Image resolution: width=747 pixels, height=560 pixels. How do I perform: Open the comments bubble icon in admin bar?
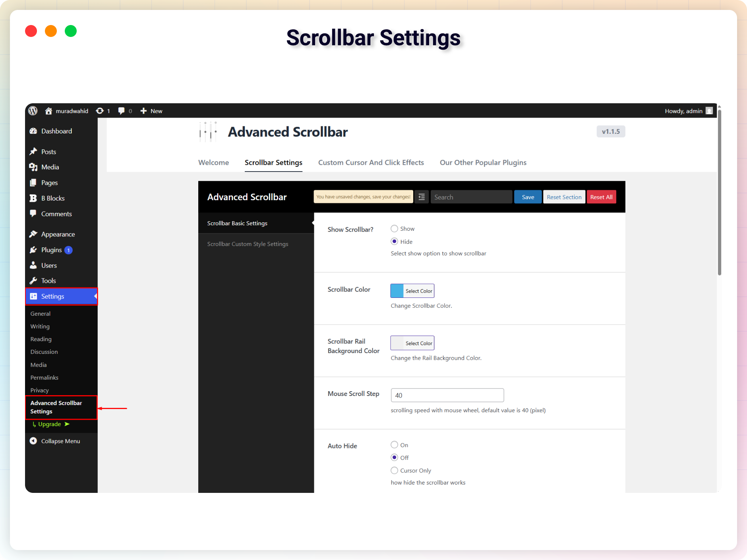coord(121,111)
